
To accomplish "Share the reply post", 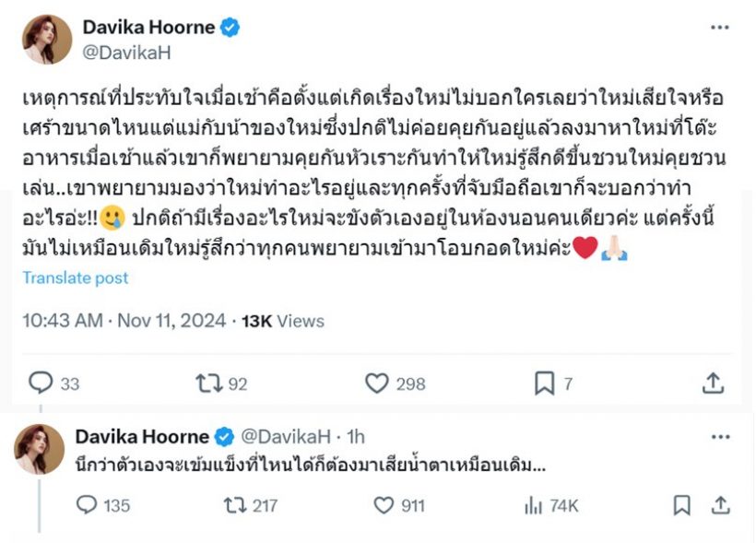I will click(720, 504).
